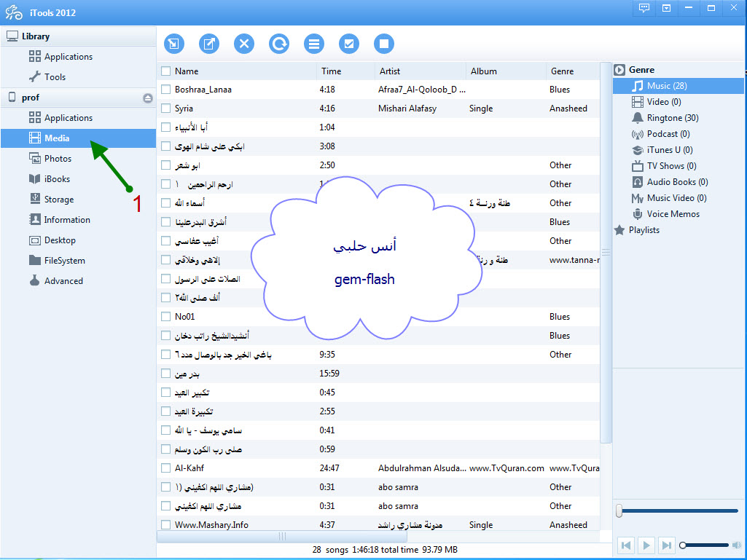The image size is (747, 560).
Task: Open Tools in the Library section
Action: pos(47,76)
